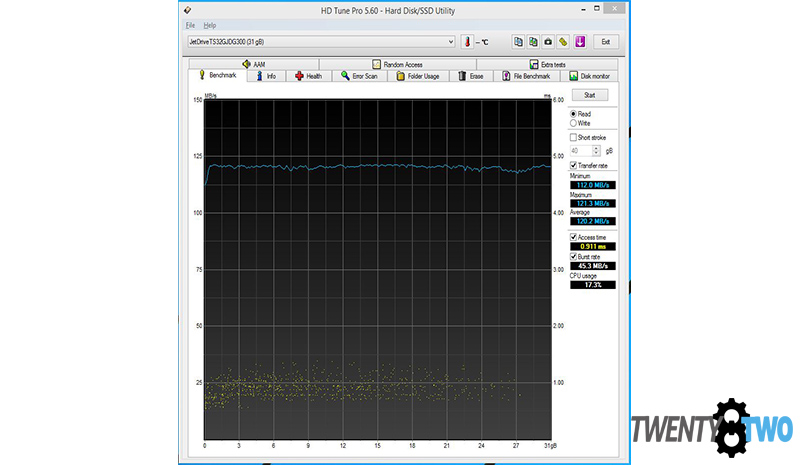Toggle the Access time checkbox

[x=573, y=237]
